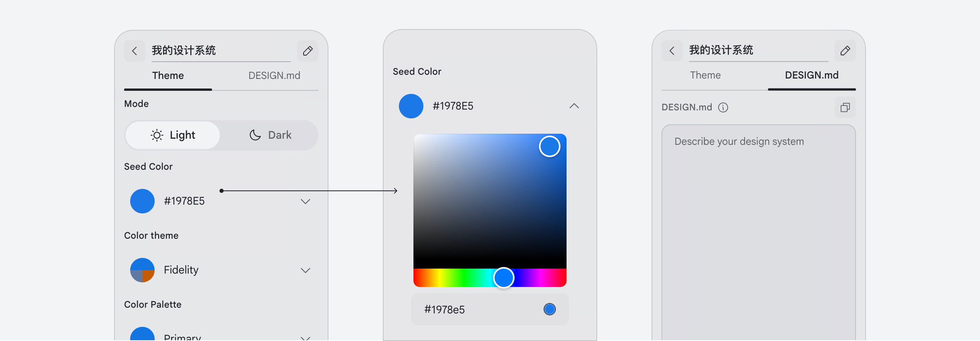
Task: Click the edit pencil icon in left panel
Action: point(308,51)
